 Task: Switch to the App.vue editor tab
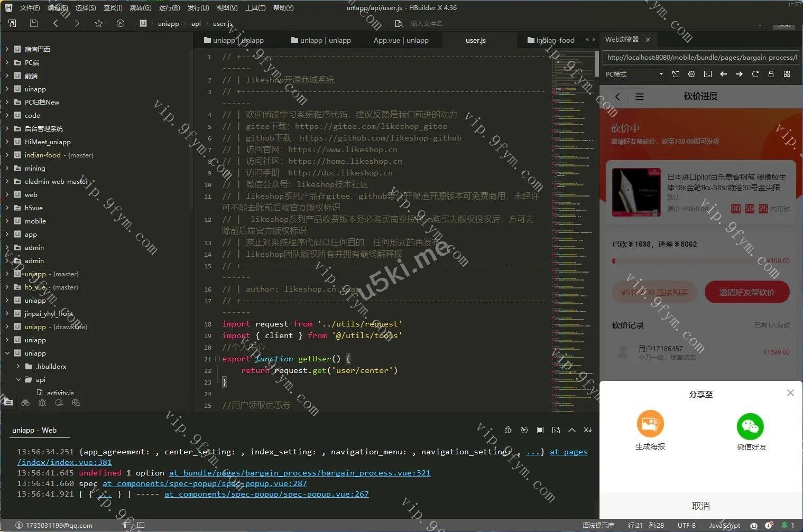401,40
